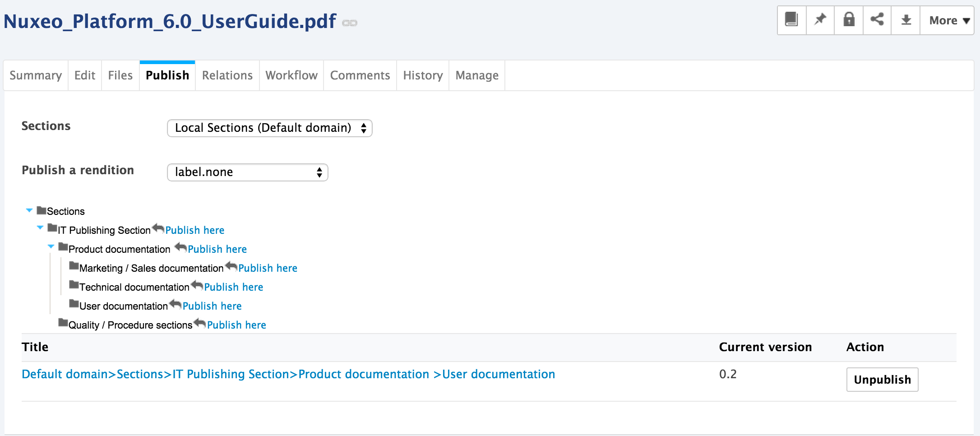Publish here in IT Publishing Section

pyautogui.click(x=194, y=230)
